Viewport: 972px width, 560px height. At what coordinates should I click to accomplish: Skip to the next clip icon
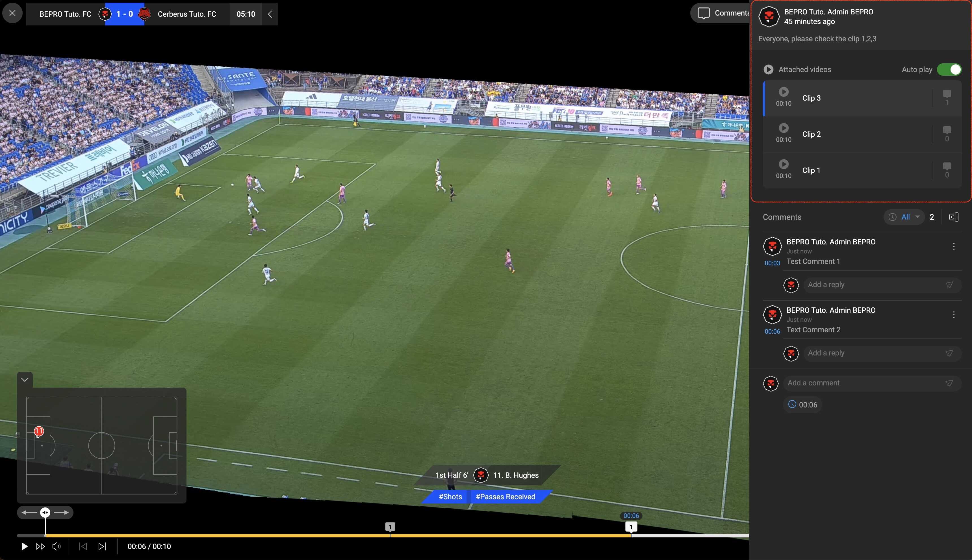(102, 546)
